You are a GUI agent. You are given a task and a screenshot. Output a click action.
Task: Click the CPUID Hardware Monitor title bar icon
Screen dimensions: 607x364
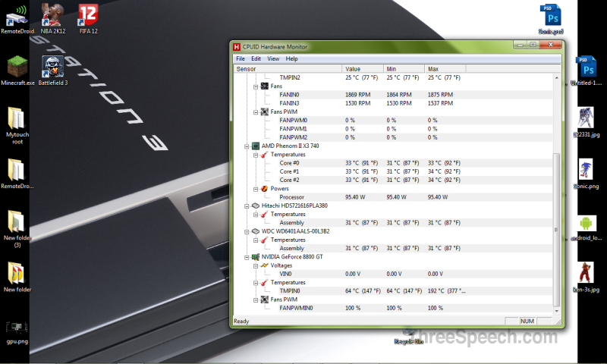pos(237,47)
